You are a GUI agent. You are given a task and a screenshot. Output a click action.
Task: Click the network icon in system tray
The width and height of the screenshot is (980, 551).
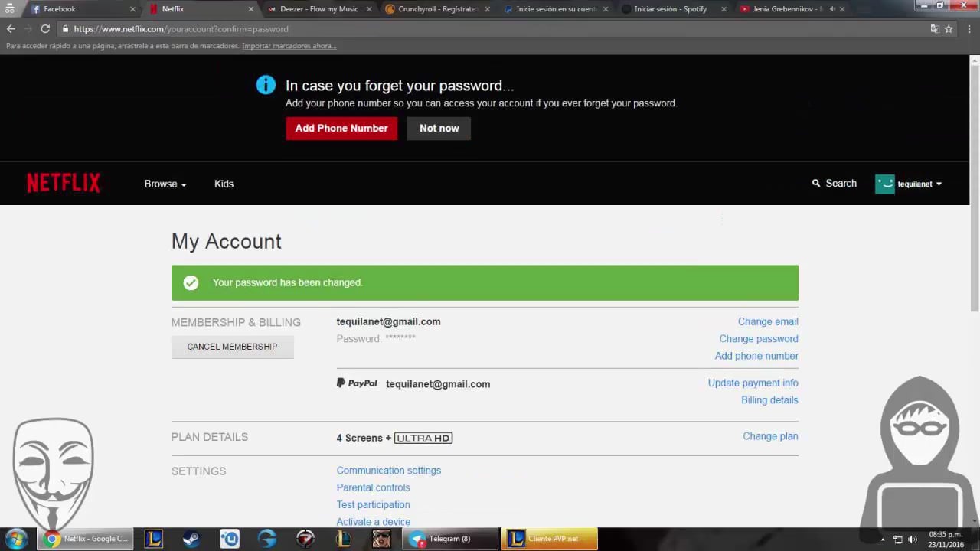coord(898,540)
